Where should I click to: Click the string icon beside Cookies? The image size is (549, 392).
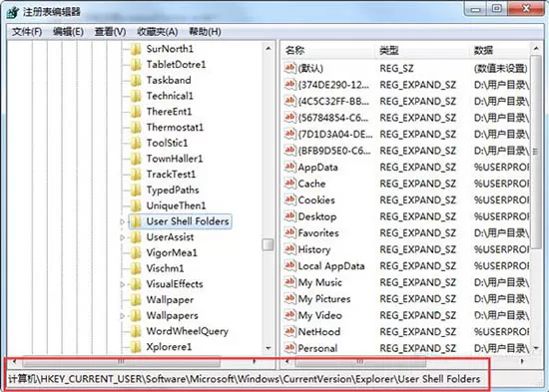[x=289, y=199]
